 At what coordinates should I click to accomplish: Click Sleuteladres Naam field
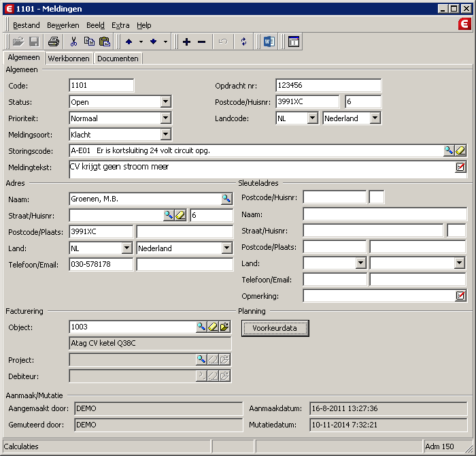[x=385, y=214]
